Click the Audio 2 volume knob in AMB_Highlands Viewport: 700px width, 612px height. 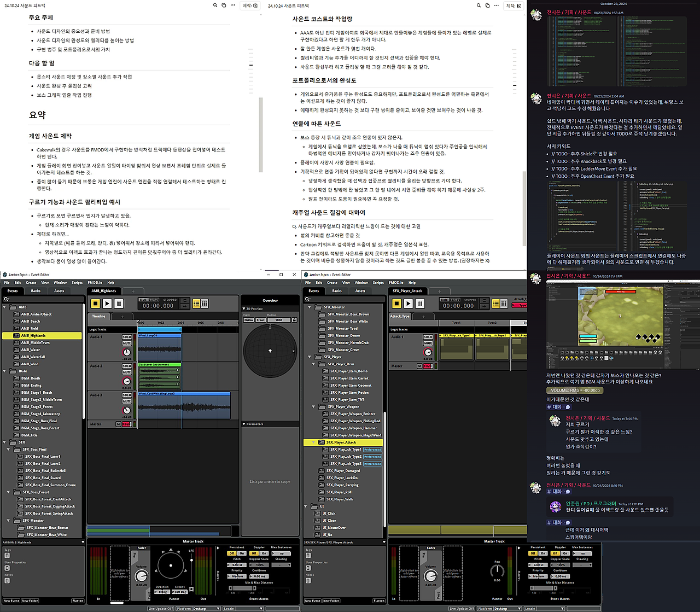click(127, 381)
